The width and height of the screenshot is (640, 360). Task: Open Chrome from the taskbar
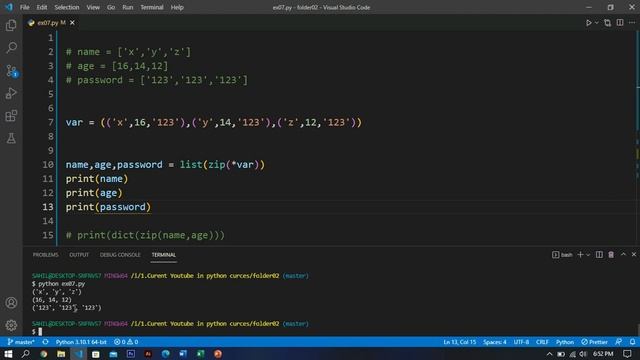[x=43, y=353]
